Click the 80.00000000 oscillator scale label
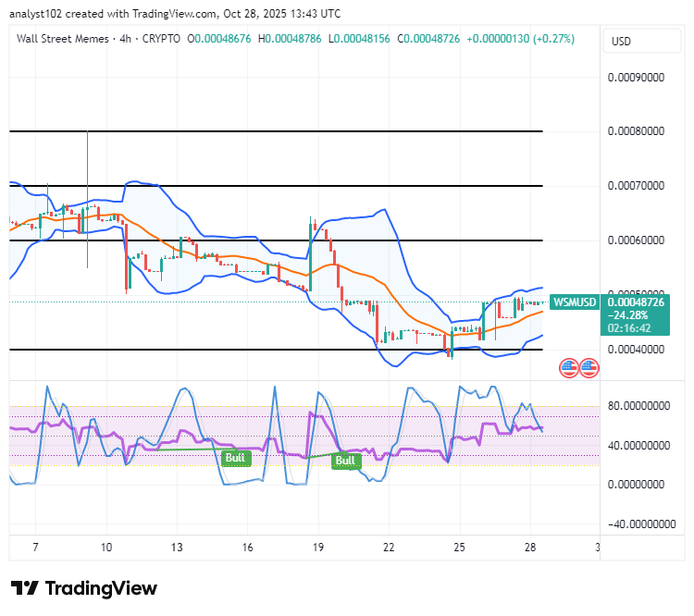Screen dimensions: 694x616 [x=638, y=406]
